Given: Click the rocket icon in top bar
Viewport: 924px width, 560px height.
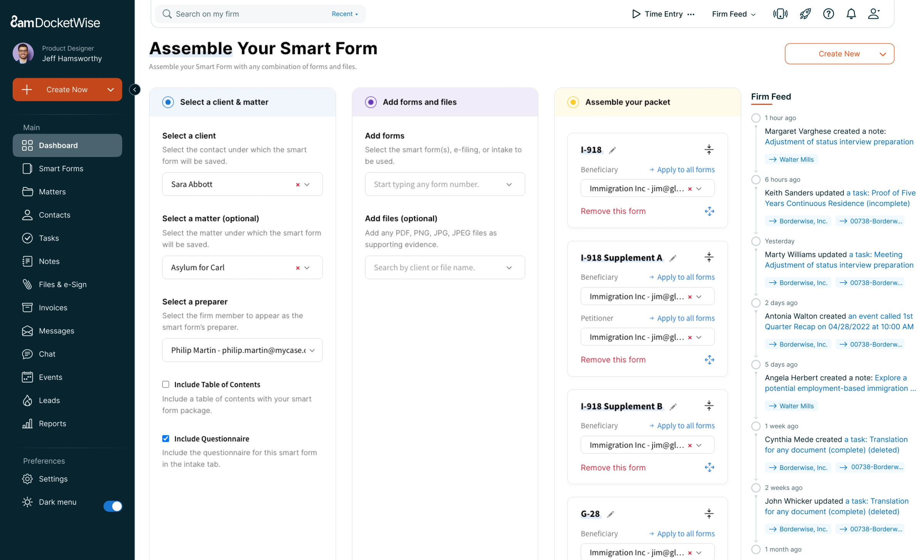Looking at the screenshot, I should [805, 14].
